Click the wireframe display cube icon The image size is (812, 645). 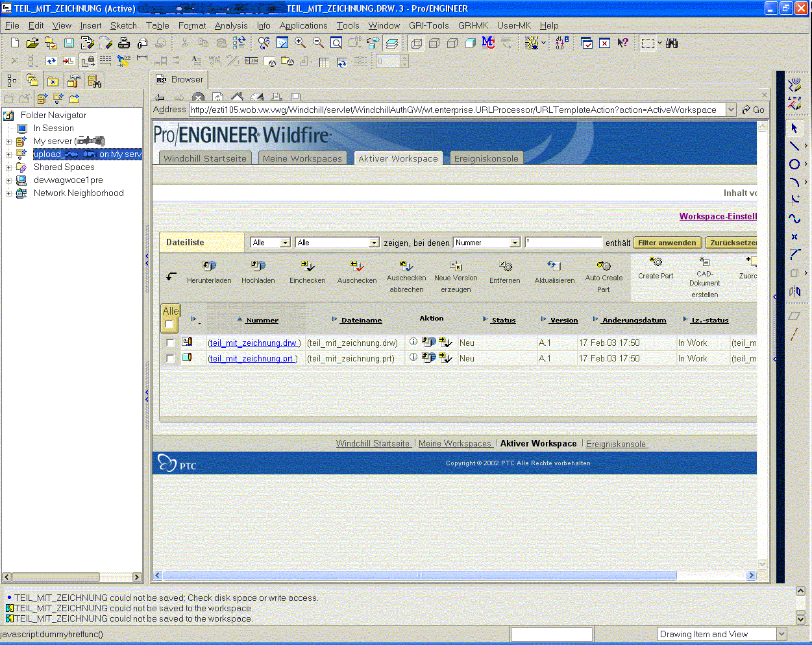click(417, 43)
